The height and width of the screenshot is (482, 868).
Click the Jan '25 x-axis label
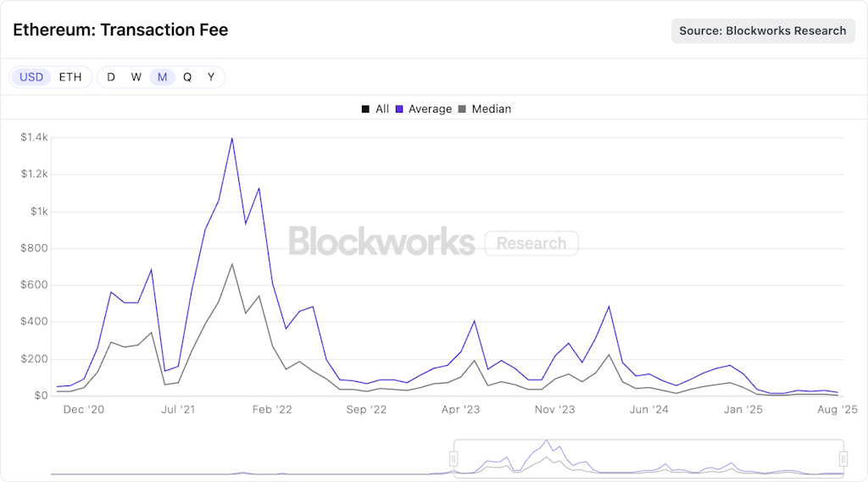pyautogui.click(x=743, y=409)
